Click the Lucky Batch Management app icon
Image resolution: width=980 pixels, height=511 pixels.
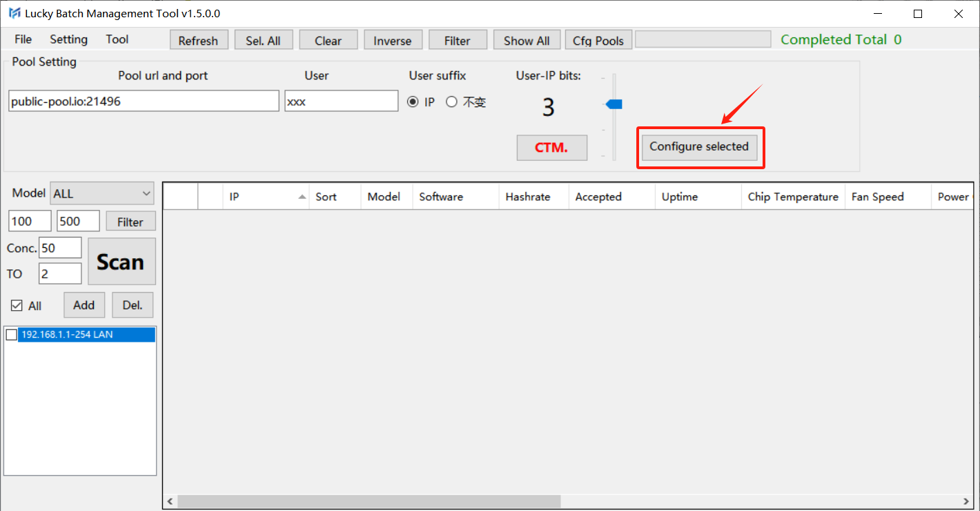14,14
